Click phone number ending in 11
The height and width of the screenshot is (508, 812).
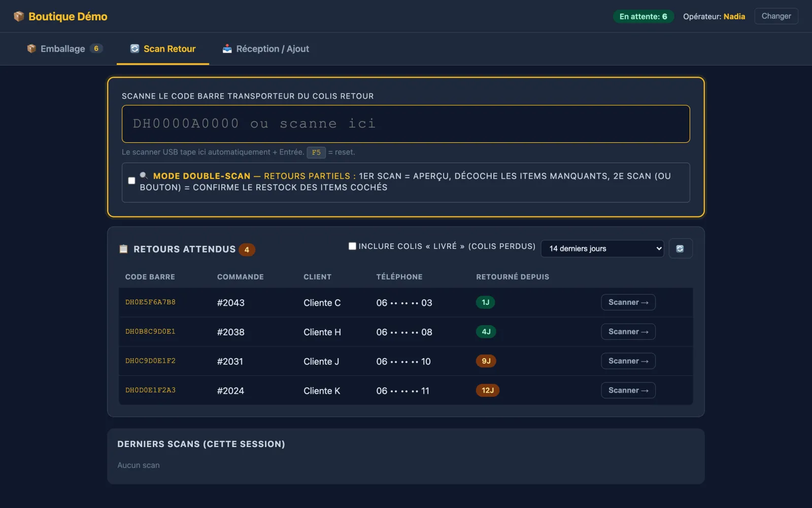click(403, 391)
